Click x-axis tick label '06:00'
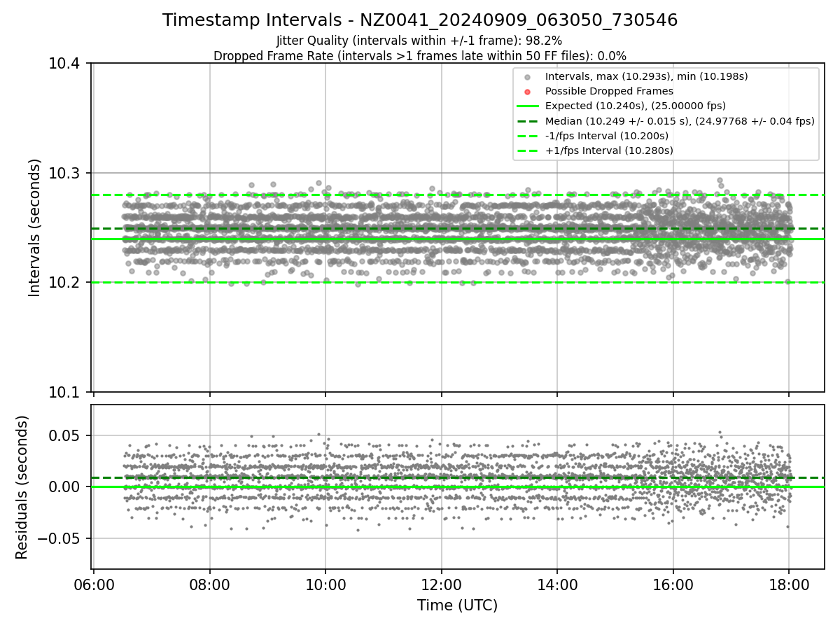840x630 pixels. point(94,585)
